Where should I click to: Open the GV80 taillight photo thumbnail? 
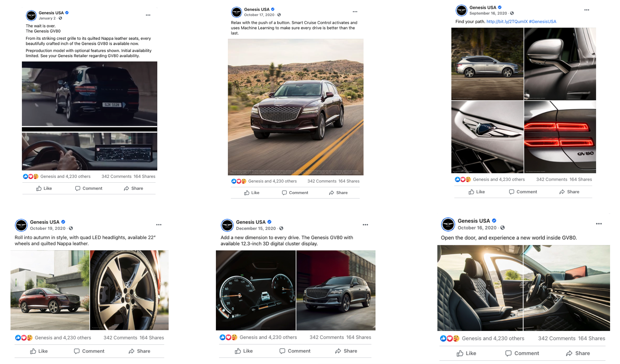pos(560,137)
